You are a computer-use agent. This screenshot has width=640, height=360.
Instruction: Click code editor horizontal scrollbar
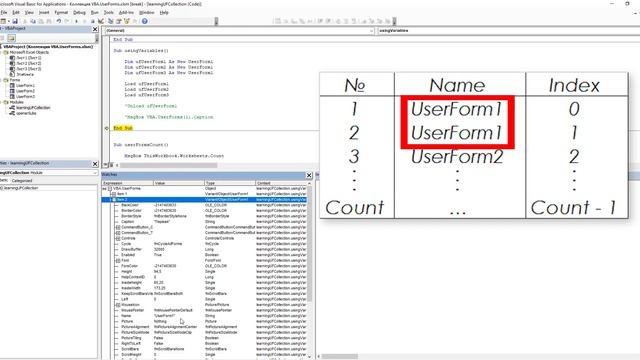pyautogui.click(x=168, y=165)
